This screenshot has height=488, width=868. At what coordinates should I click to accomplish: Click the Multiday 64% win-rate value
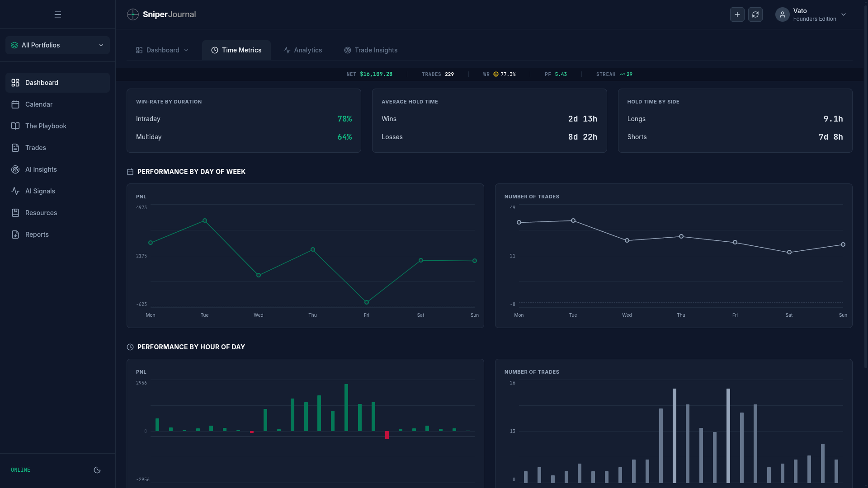[344, 137]
